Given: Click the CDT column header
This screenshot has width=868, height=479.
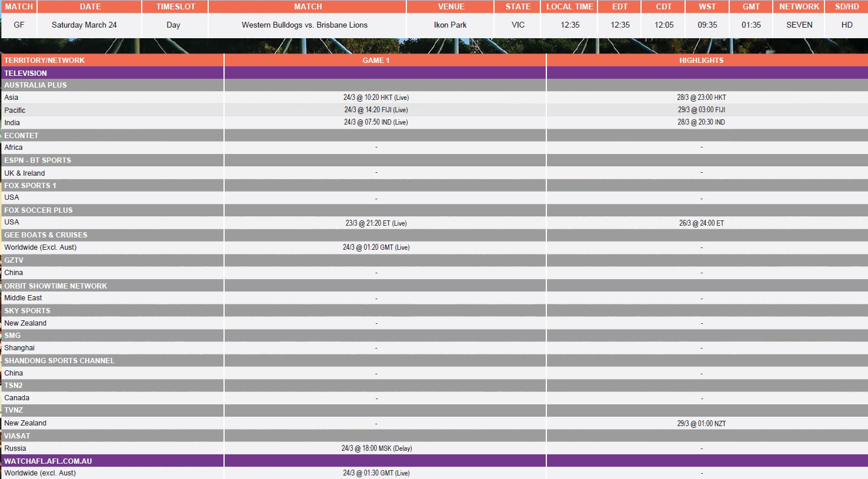Looking at the screenshot, I should tap(664, 6).
